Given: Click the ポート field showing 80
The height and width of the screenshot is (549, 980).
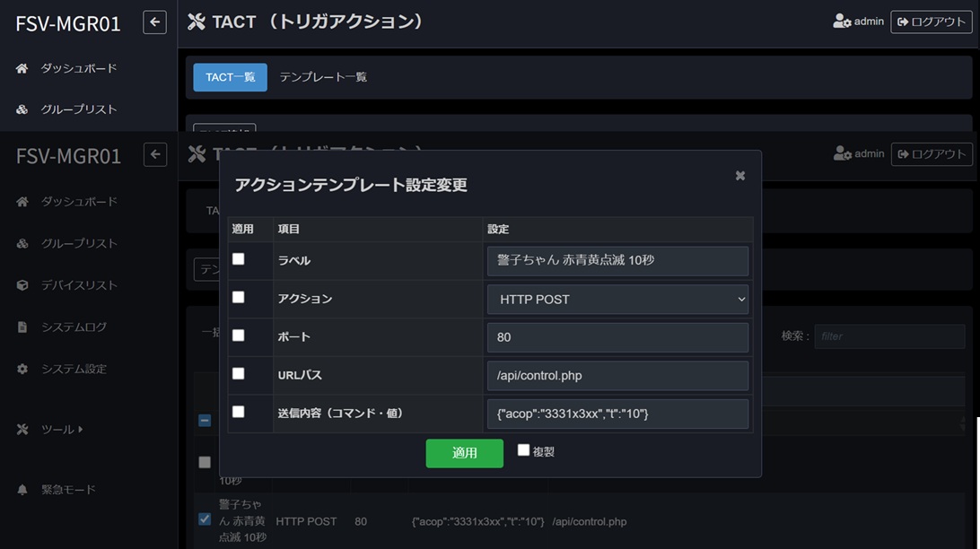Looking at the screenshot, I should (617, 338).
